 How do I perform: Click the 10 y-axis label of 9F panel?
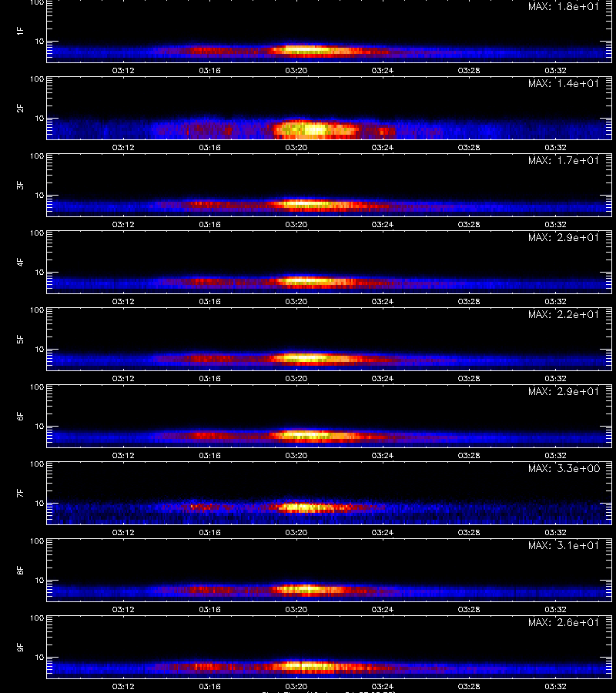[39, 658]
